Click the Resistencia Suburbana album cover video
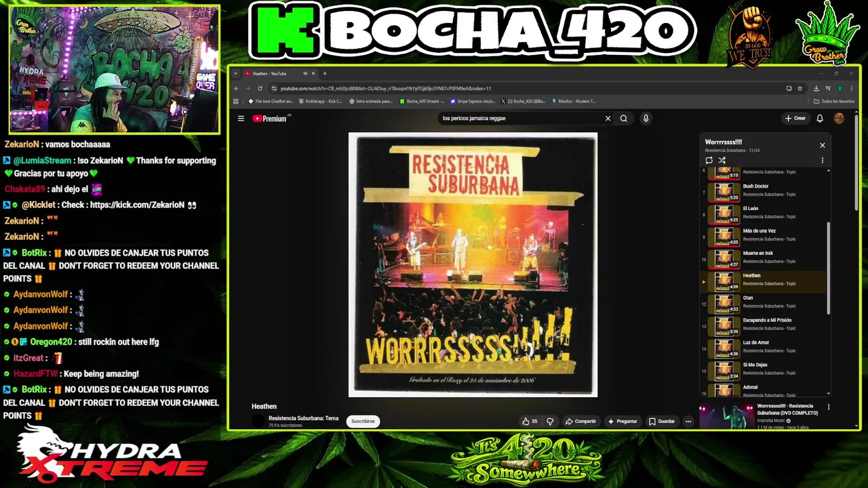Image resolution: width=868 pixels, height=488 pixels. coord(473,264)
